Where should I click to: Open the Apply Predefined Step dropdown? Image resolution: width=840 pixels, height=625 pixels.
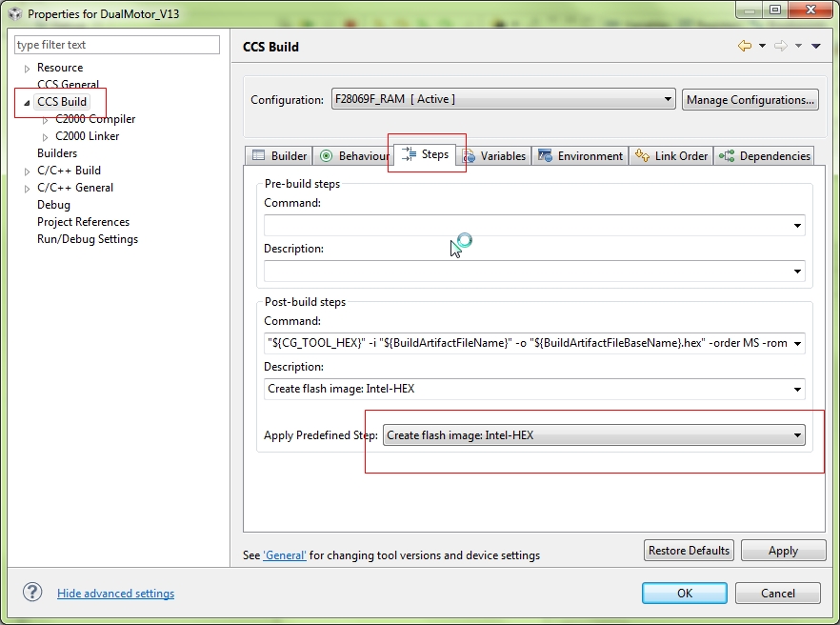point(593,435)
